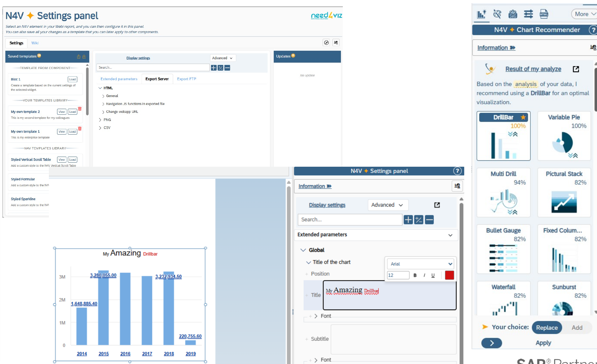The width and height of the screenshot is (597, 364).
Task: Select Add in Your choice toggle
Action: coord(577,327)
